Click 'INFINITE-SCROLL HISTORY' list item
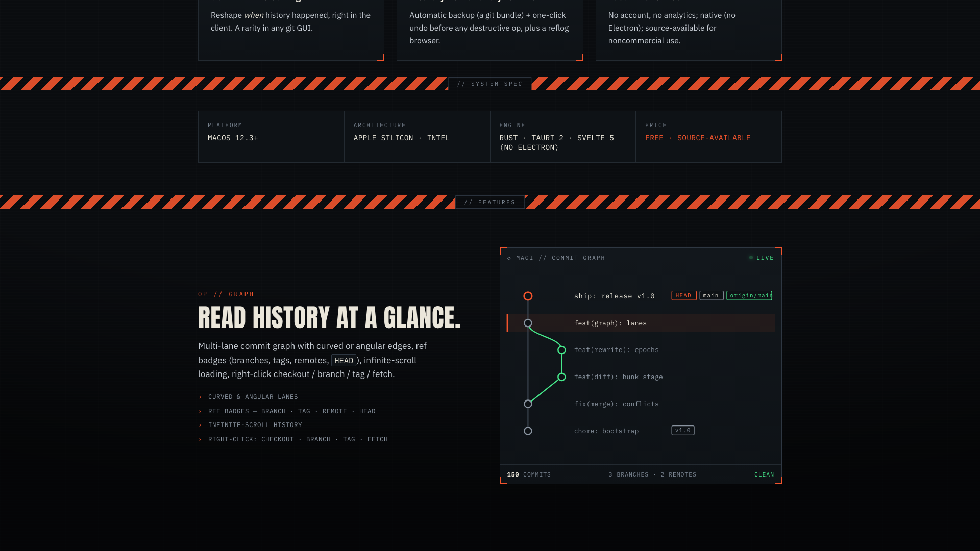980x551 pixels. pyautogui.click(x=255, y=425)
